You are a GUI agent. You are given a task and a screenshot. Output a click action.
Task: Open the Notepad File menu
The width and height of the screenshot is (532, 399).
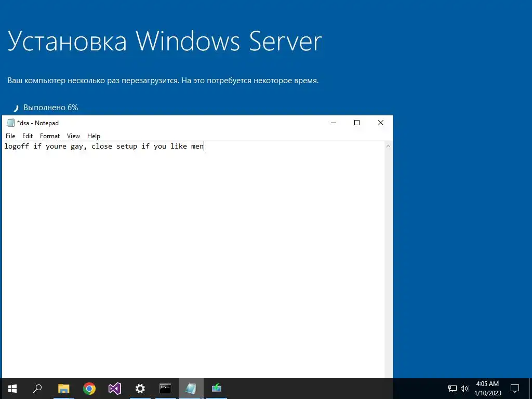coord(10,136)
